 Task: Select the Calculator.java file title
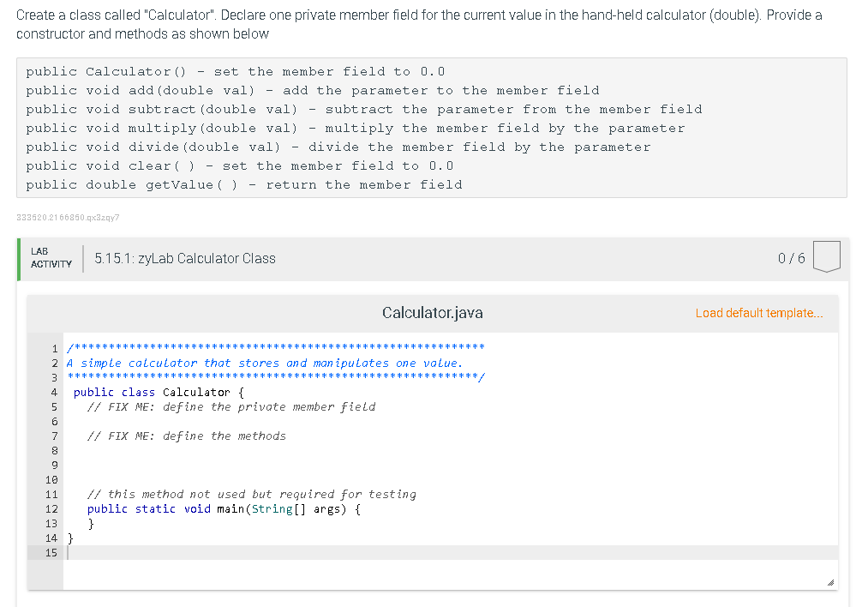[433, 313]
